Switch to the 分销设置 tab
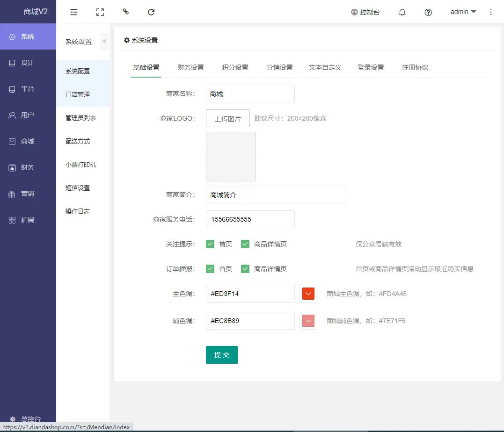504x432 pixels. (x=279, y=67)
